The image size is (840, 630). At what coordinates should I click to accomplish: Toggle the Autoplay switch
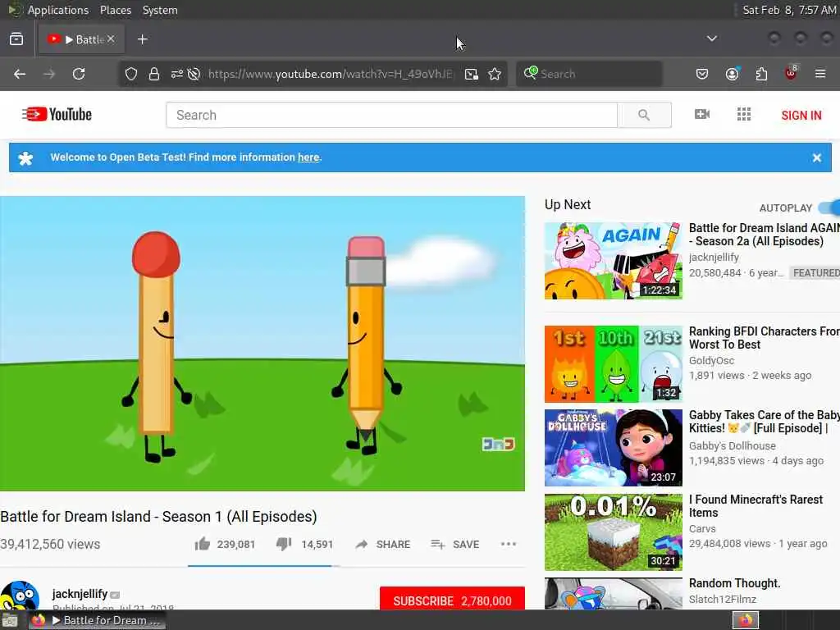(830, 208)
